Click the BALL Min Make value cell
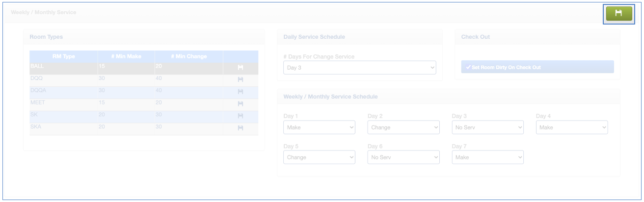 coord(126,66)
